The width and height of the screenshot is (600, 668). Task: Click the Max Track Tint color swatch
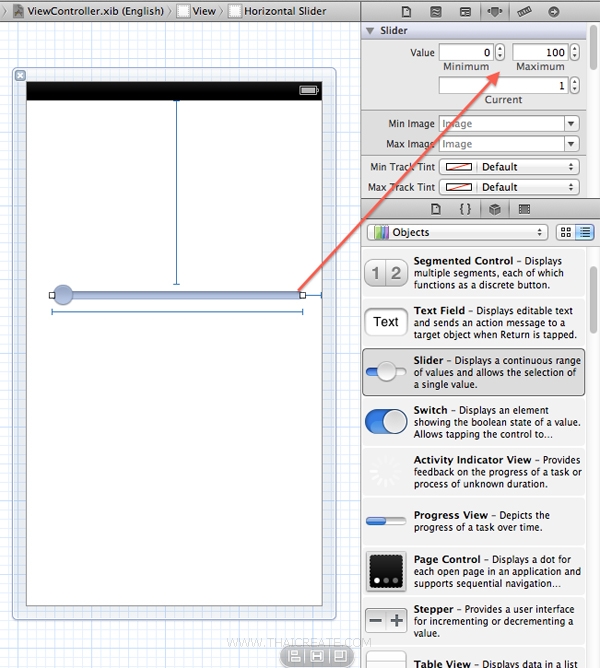(x=459, y=187)
